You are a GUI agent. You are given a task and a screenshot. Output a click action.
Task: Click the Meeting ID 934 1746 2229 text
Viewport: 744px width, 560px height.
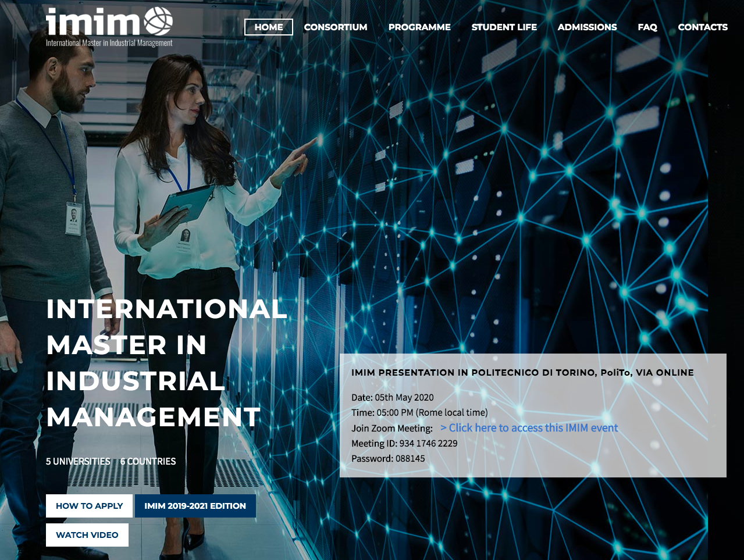pyautogui.click(x=404, y=443)
